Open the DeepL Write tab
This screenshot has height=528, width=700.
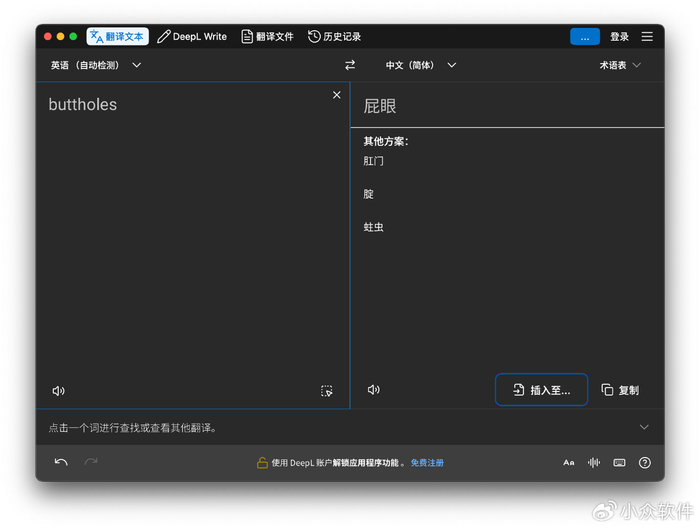[x=192, y=37]
